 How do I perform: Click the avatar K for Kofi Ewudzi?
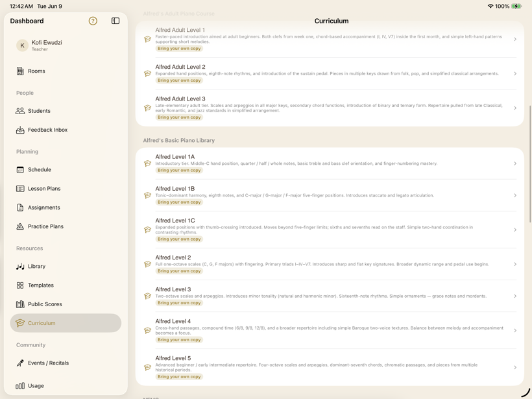pos(23,45)
